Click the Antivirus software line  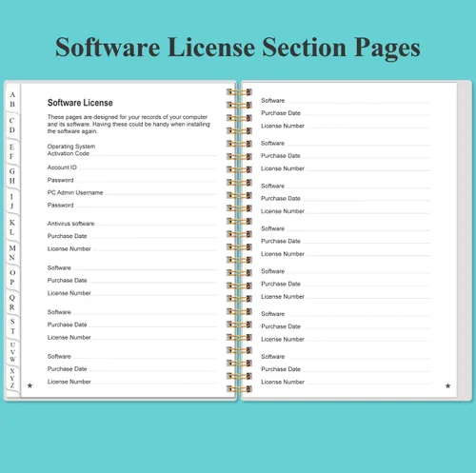132,224
